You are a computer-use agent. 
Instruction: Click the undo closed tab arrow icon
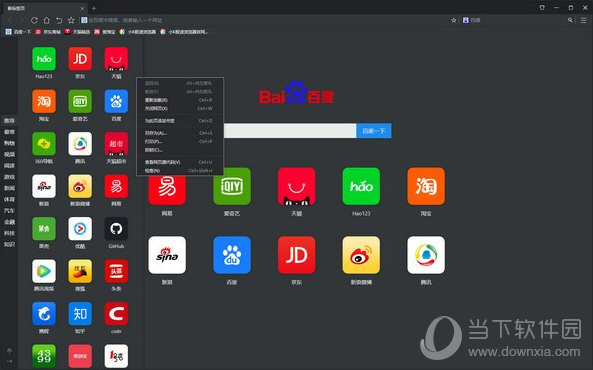pyautogui.click(x=59, y=20)
